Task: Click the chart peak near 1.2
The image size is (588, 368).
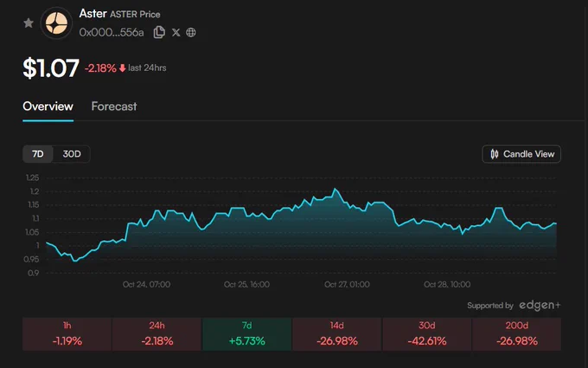Action: pos(335,189)
